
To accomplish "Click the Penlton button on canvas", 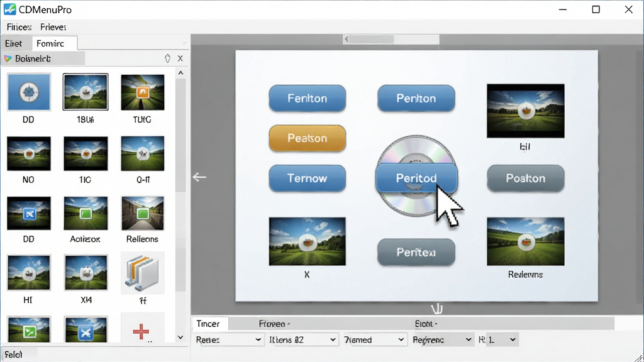I will coord(416,99).
